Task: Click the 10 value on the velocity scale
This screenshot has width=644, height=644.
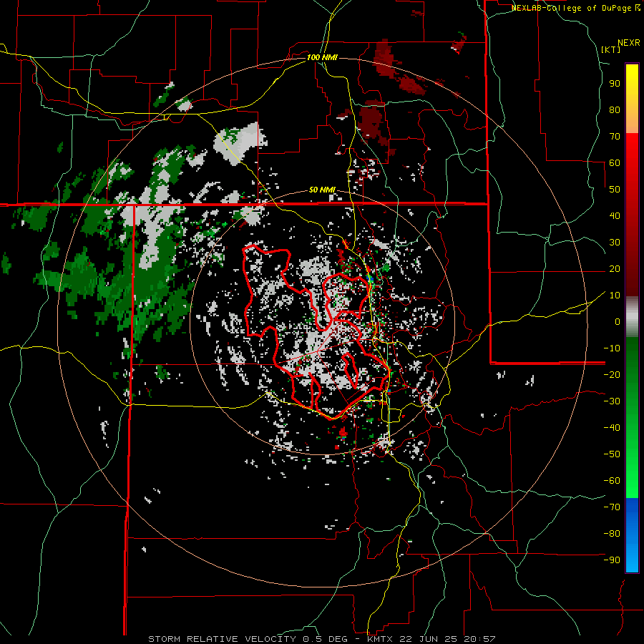Action: (x=615, y=296)
